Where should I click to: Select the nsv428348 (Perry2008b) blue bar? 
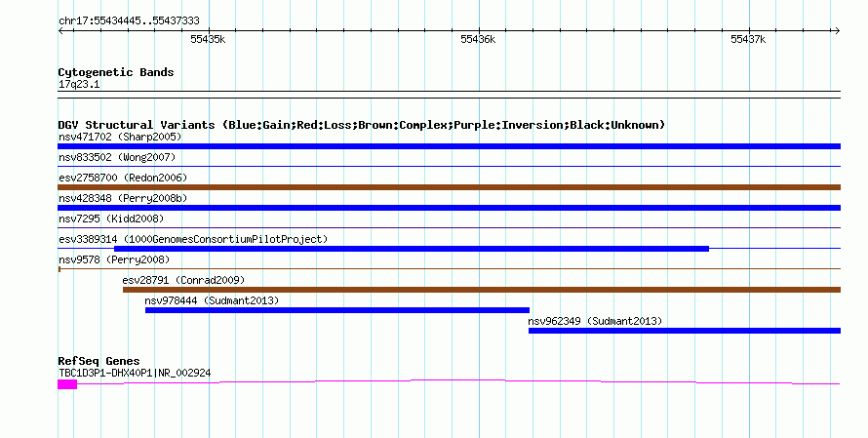[x=449, y=208]
